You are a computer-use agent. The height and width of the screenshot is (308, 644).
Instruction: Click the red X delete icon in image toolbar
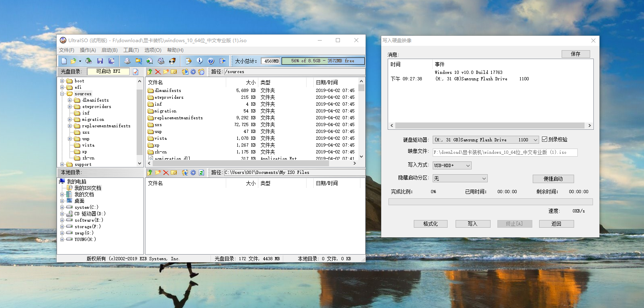click(x=158, y=71)
